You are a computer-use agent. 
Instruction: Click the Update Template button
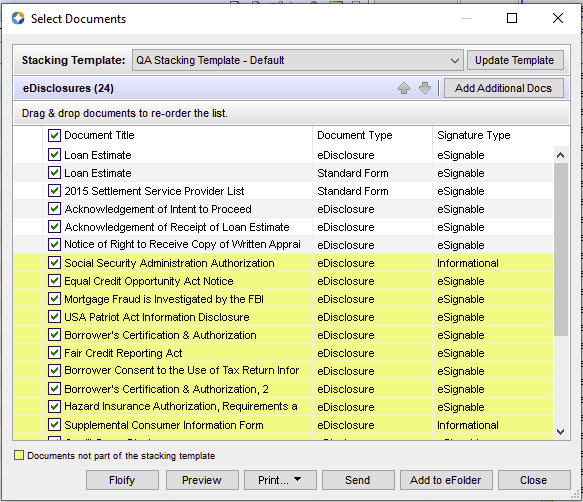click(x=515, y=60)
